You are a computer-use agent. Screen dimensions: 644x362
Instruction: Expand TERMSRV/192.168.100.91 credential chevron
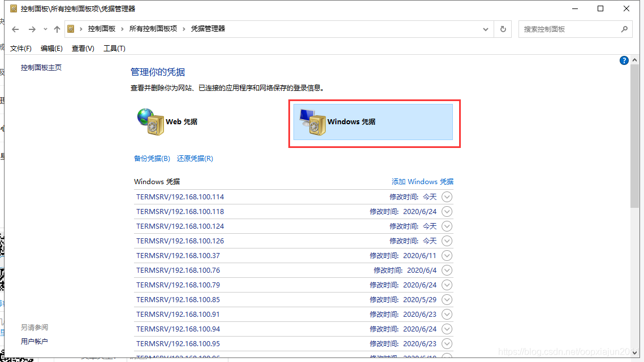(x=447, y=315)
